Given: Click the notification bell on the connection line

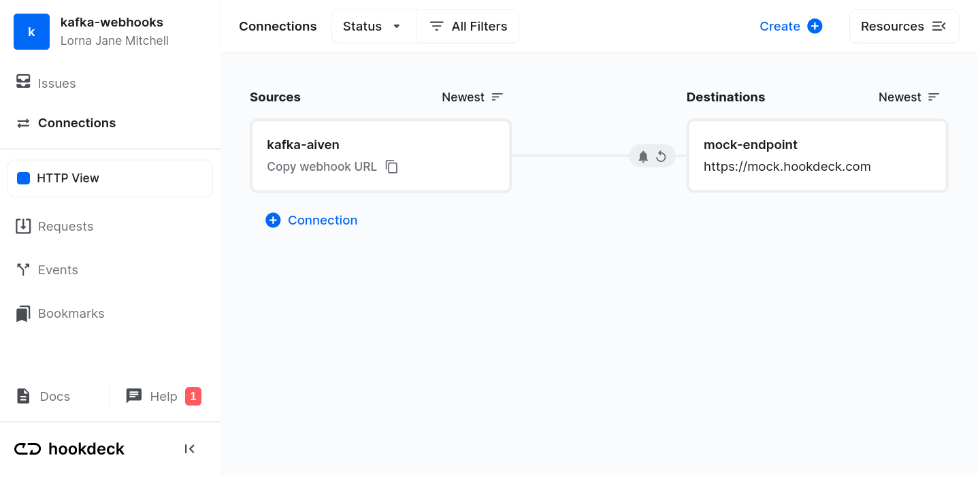Looking at the screenshot, I should point(643,156).
